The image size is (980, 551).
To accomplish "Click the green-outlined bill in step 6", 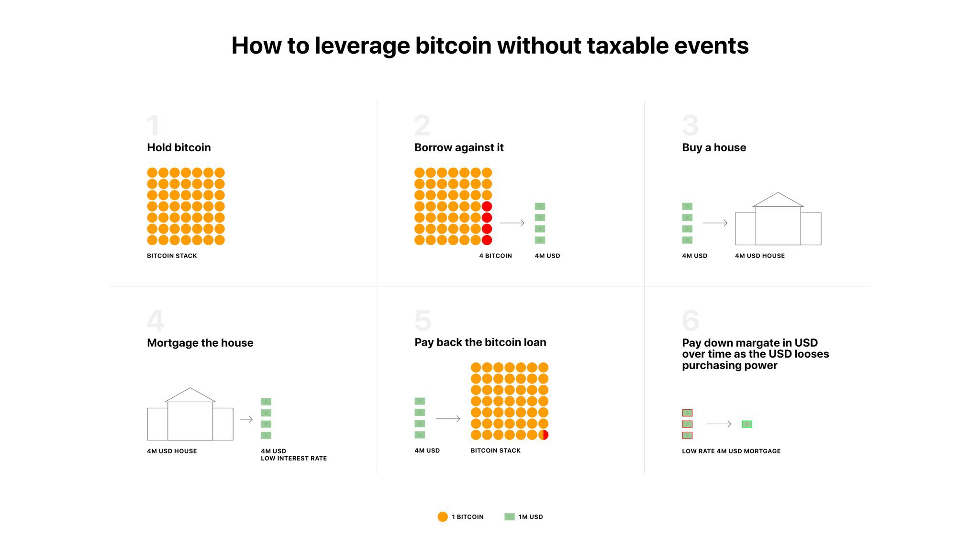I will 746,424.
